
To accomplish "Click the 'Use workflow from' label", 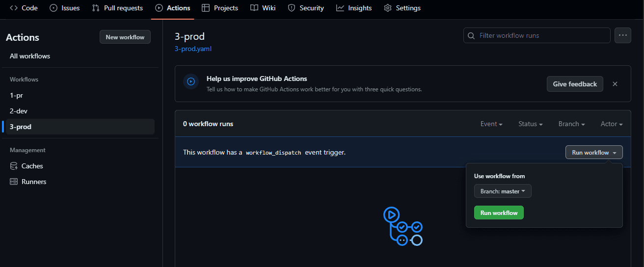I will pos(499,176).
